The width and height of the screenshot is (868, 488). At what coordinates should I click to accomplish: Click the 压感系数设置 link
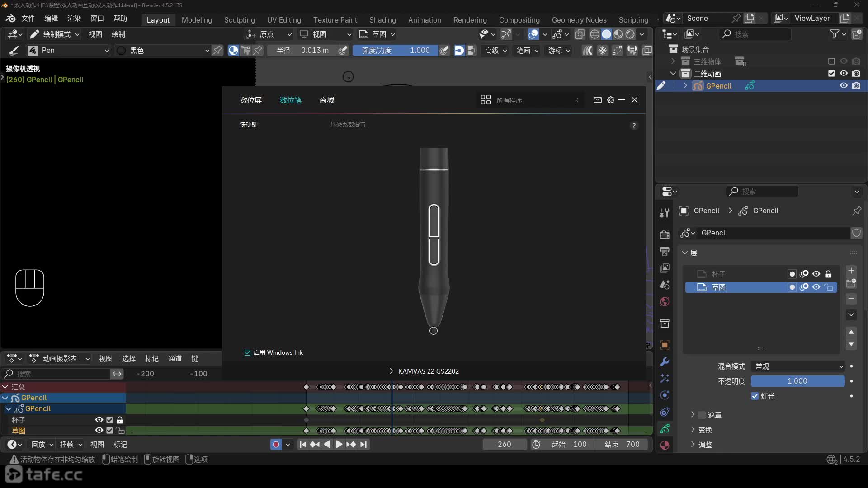tap(348, 124)
